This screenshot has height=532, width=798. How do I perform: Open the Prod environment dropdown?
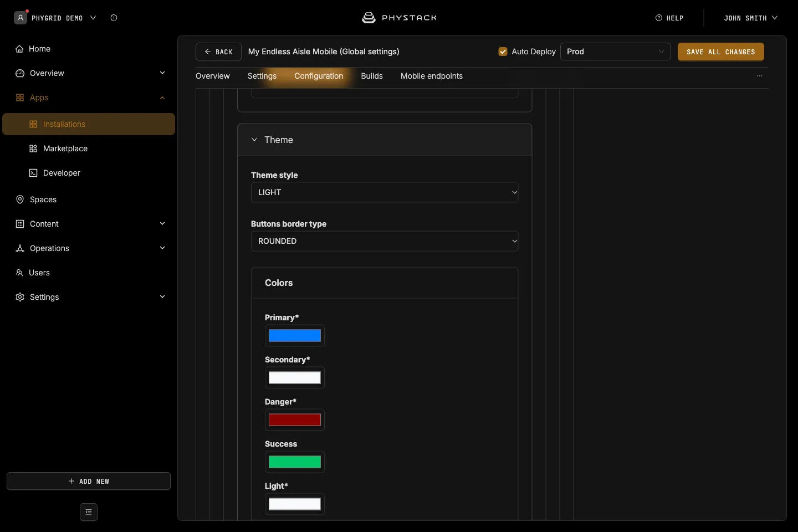(x=616, y=52)
